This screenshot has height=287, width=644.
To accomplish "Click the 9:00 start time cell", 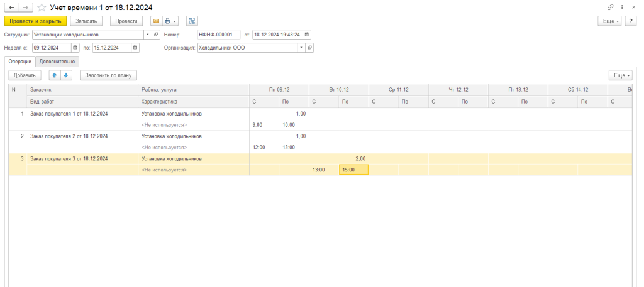I will 264,124.
